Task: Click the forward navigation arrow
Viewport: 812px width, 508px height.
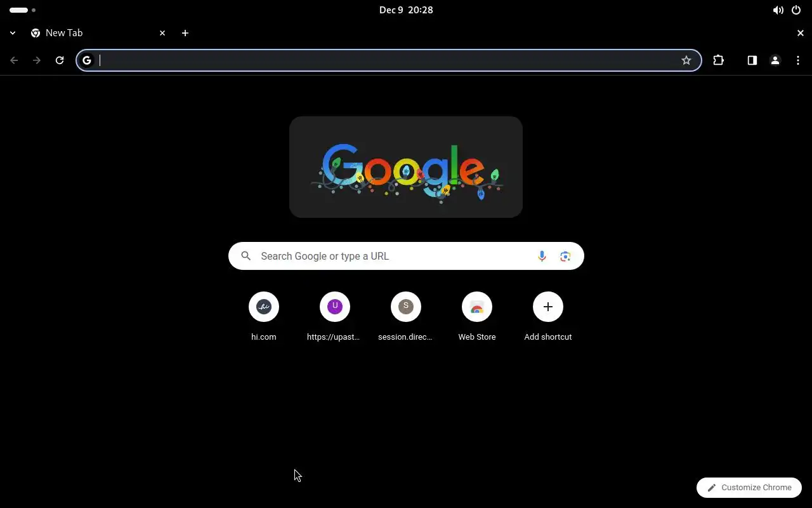Action: [x=37, y=60]
